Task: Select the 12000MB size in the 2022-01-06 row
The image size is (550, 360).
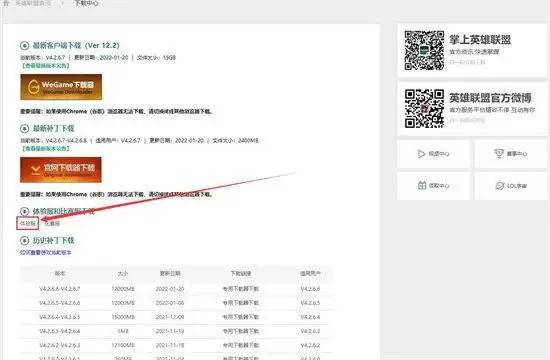Action: 123,303
